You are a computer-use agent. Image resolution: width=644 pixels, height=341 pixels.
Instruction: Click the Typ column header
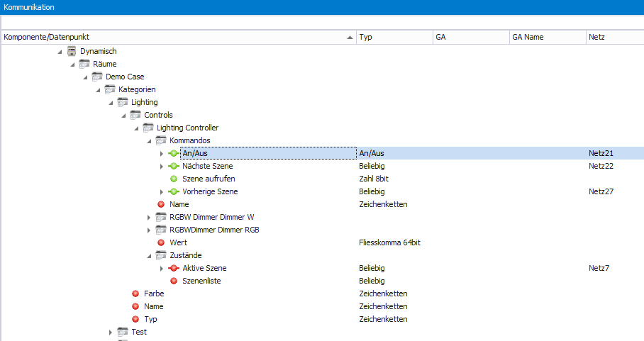click(x=394, y=37)
